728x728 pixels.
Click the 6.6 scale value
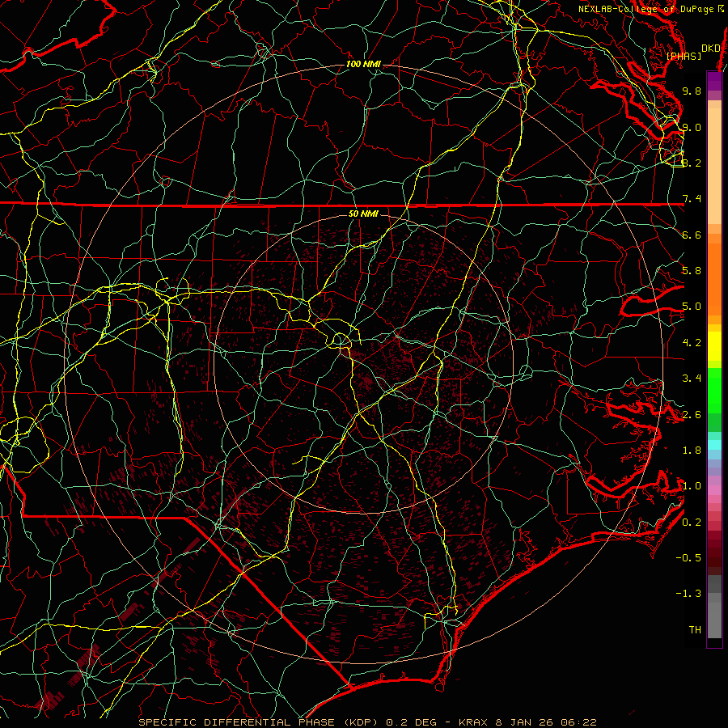(x=692, y=235)
